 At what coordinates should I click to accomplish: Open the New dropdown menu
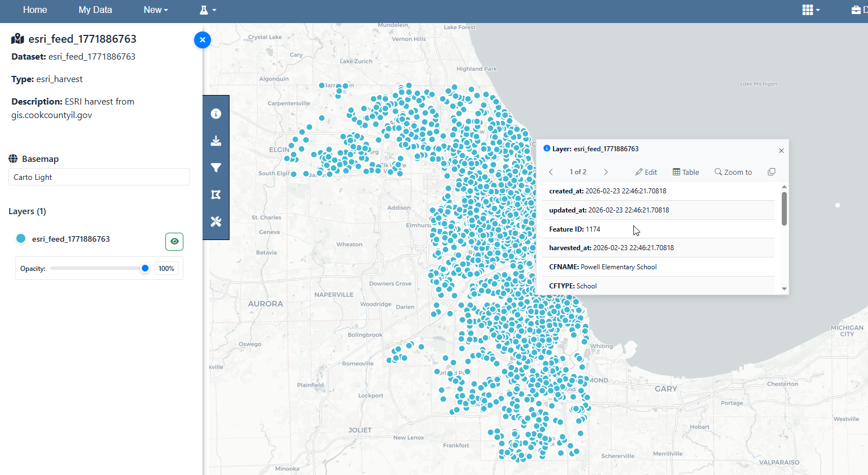pyautogui.click(x=156, y=10)
